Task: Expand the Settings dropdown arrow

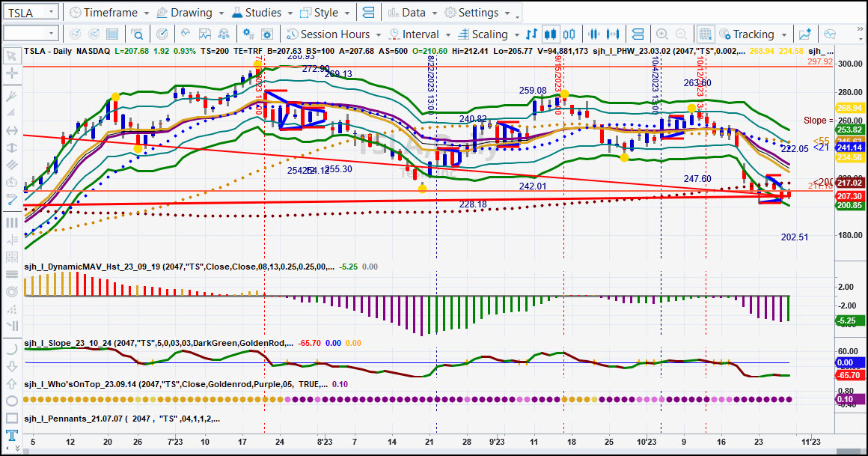Action: 508,13
